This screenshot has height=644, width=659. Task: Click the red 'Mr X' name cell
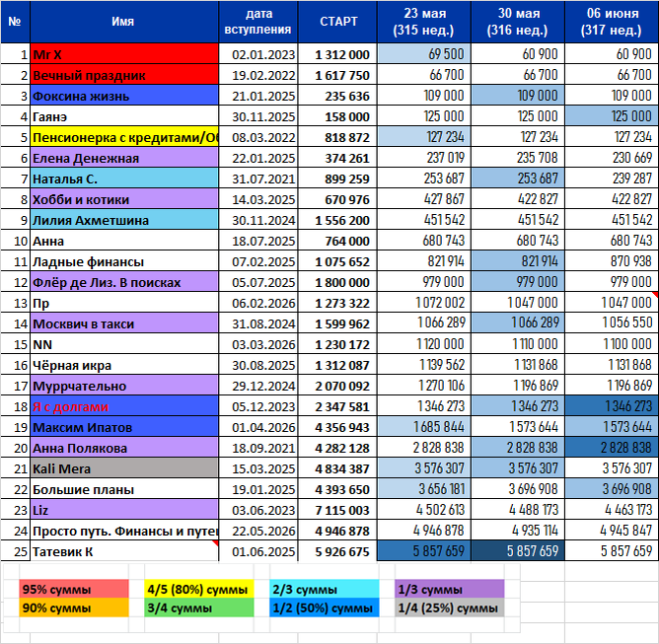124,54
